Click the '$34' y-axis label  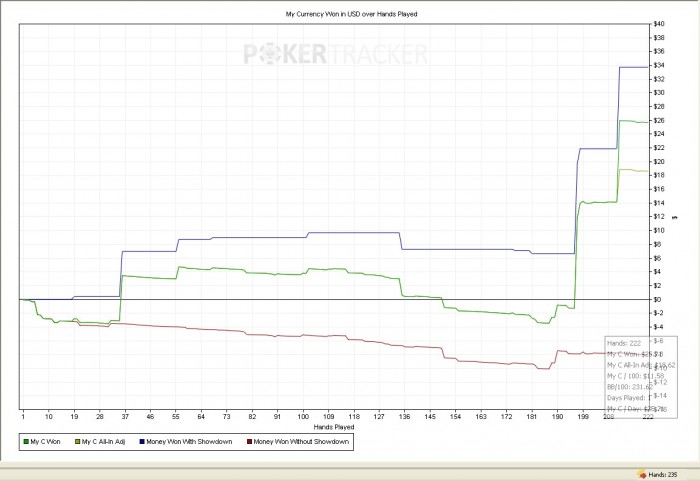[659, 65]
